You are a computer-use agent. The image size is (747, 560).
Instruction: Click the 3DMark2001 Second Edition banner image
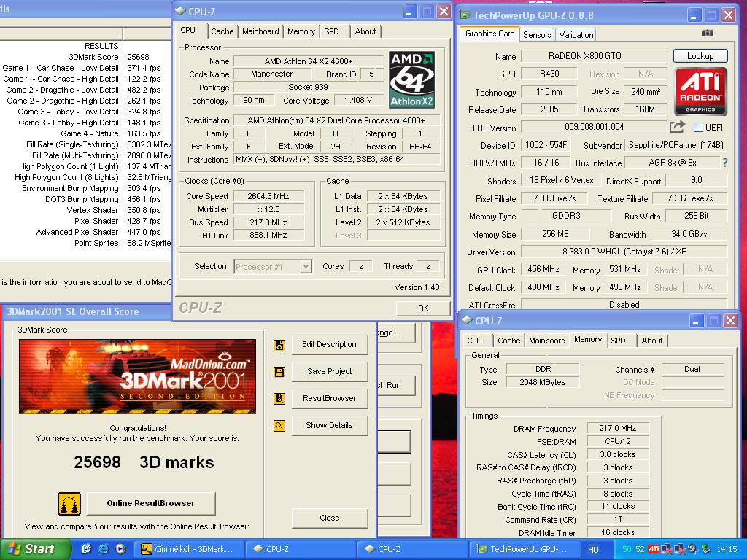(x=137, y=376)
